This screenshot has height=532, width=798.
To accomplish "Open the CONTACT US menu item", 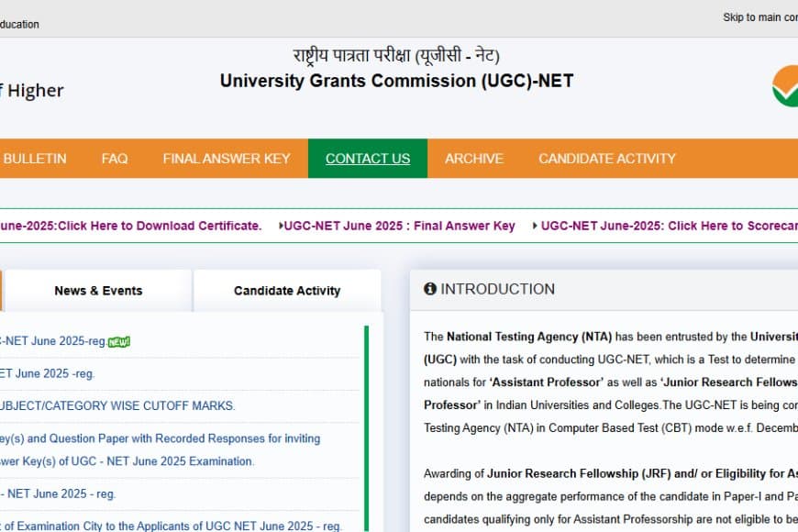I will (368, 158).
